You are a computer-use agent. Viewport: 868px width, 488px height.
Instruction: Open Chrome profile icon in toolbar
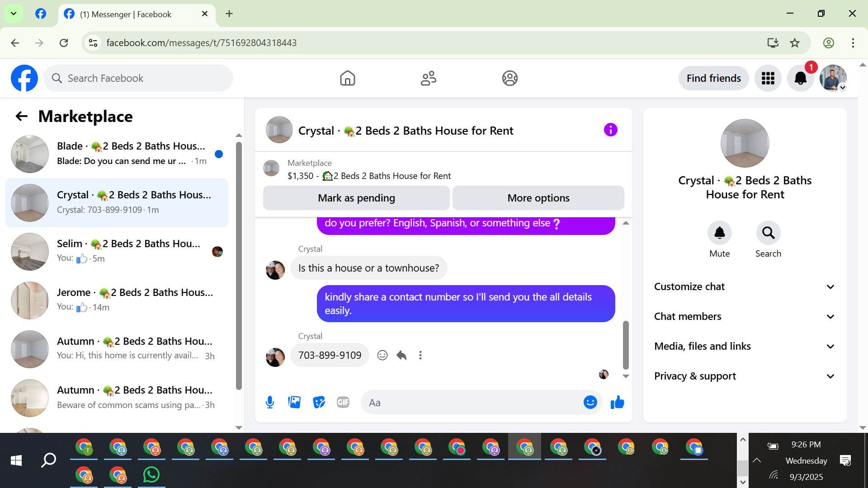pos(829,43)
